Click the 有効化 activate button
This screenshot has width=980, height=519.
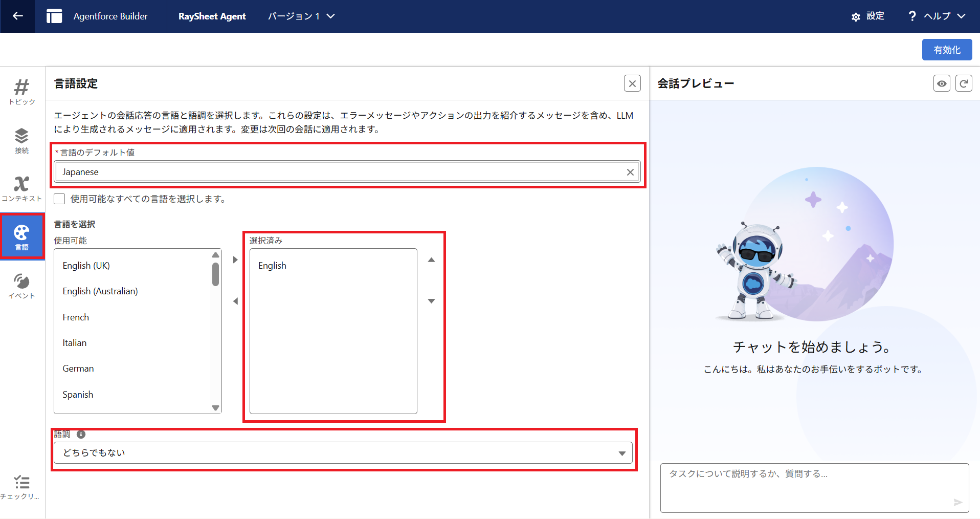(x=947, y=50)
